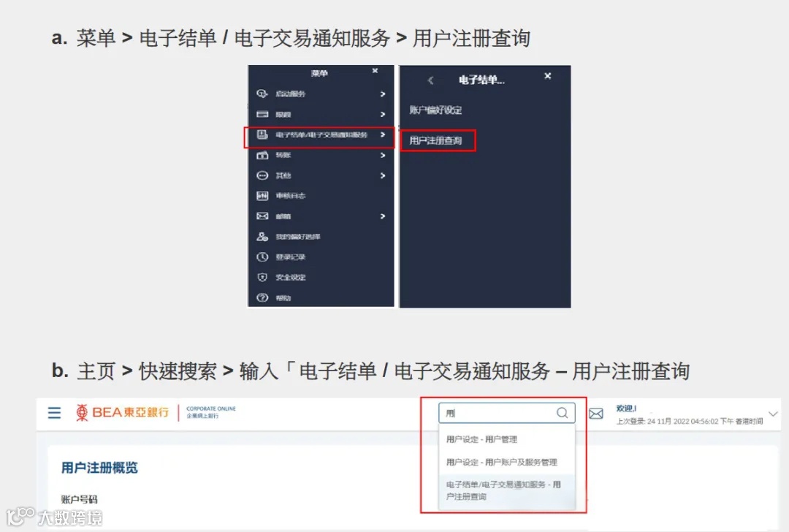Expand the 邮箱 menu arrow
Image resolution: width=789 pixels, height=532 pixels.
tap(383, 216)
